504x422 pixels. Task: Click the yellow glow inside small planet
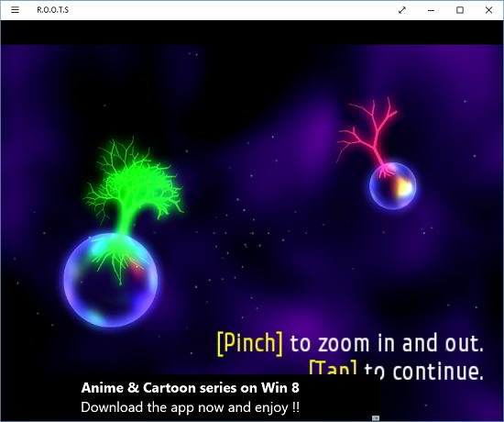pyautogui.click(x=403, y=187)
